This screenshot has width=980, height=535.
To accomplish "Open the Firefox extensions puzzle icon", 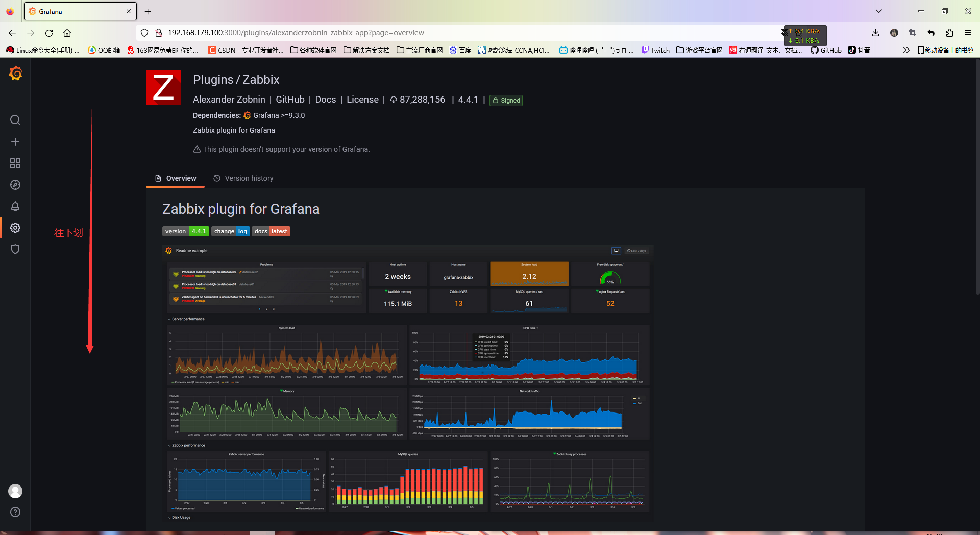I will (x=949, y=33).
